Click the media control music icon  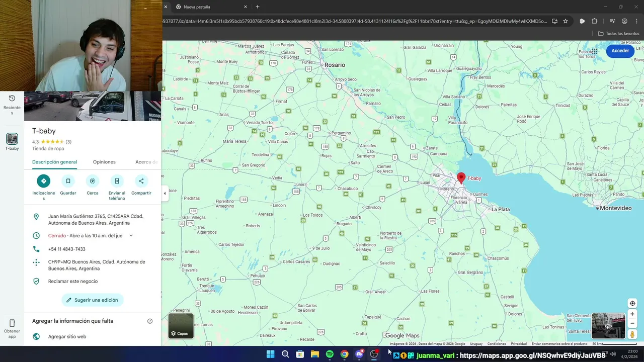[612, 21]
